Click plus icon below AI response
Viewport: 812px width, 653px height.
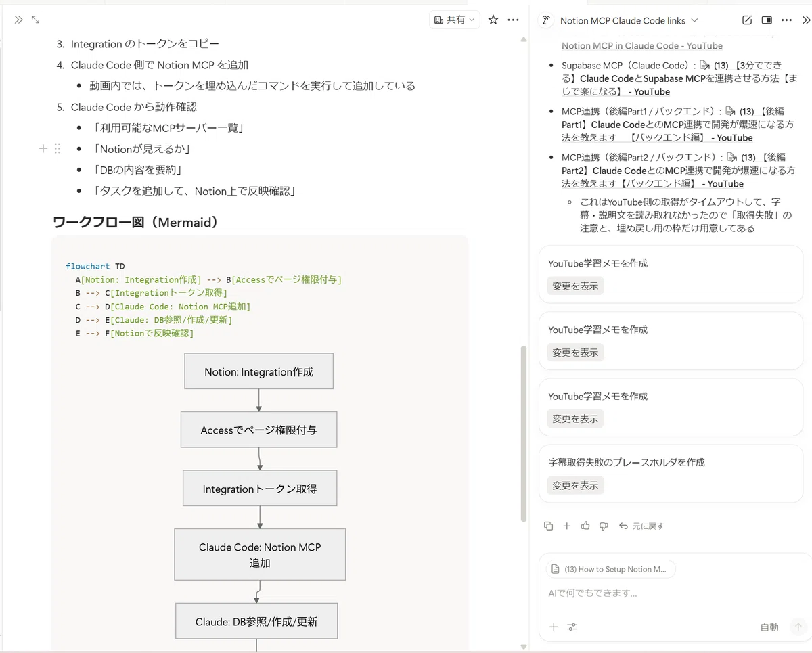[567, 526]
